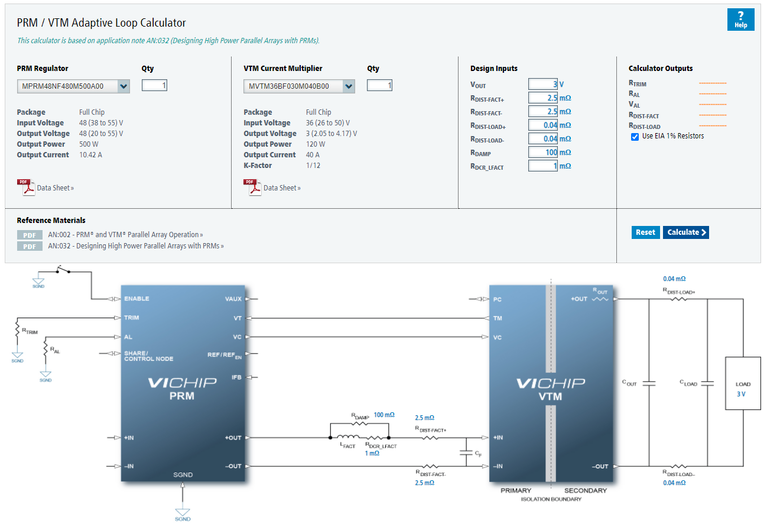Focus the VTM Current Multiplier Qty field
Viewport: 767px width, 527px height.
click(379, 86)
